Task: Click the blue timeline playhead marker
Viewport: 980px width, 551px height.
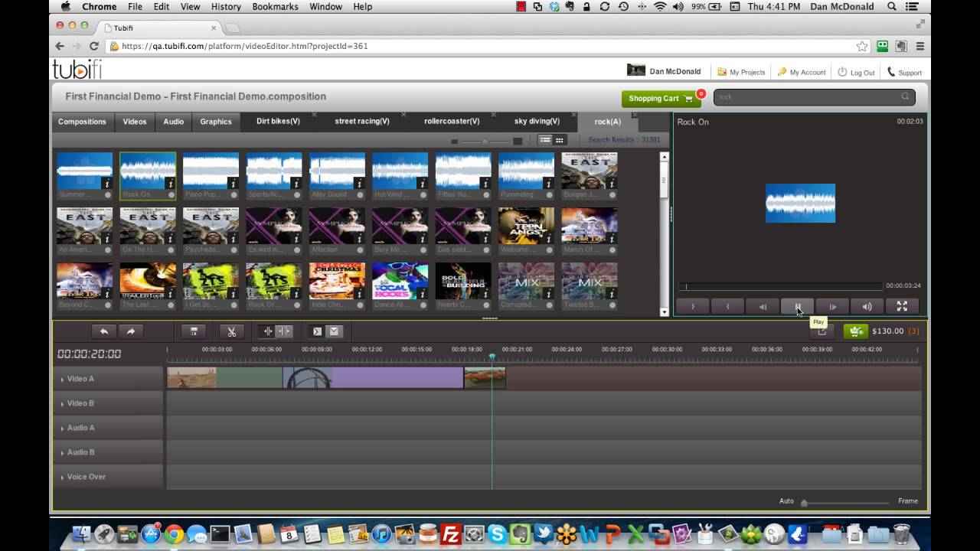Action: click(492, 357)
